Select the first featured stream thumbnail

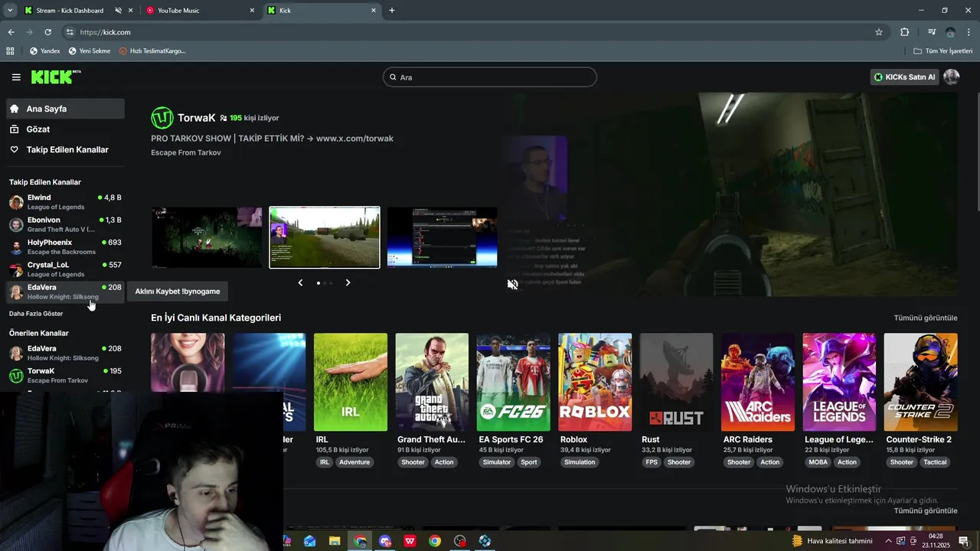pyautogui.click(x=207, y=237)
